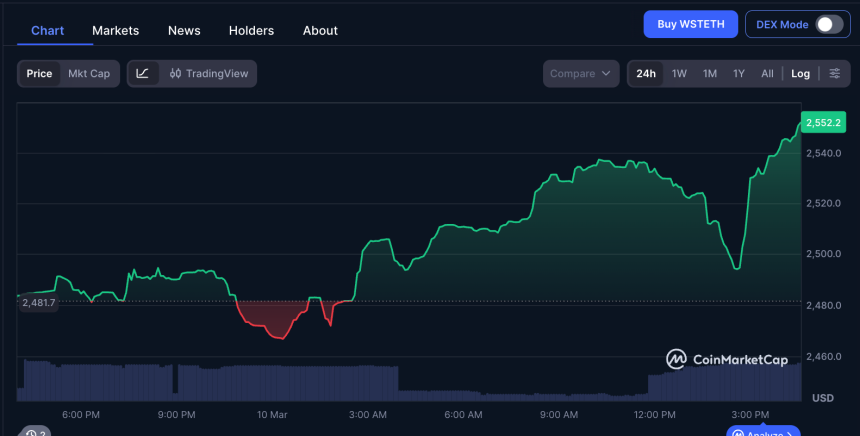Screen dimensions: 860x436
Task: Select the 1Y time range
Action: click(738, 73)
